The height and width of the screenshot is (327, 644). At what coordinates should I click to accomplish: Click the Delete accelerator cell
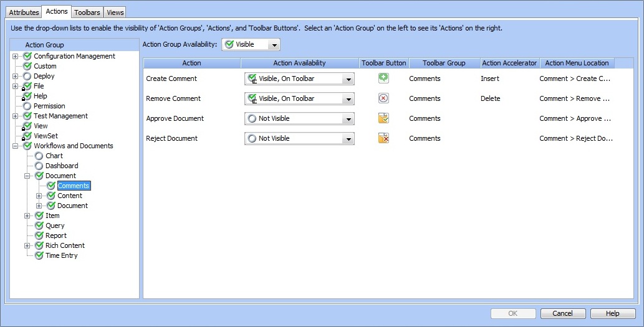491,98
